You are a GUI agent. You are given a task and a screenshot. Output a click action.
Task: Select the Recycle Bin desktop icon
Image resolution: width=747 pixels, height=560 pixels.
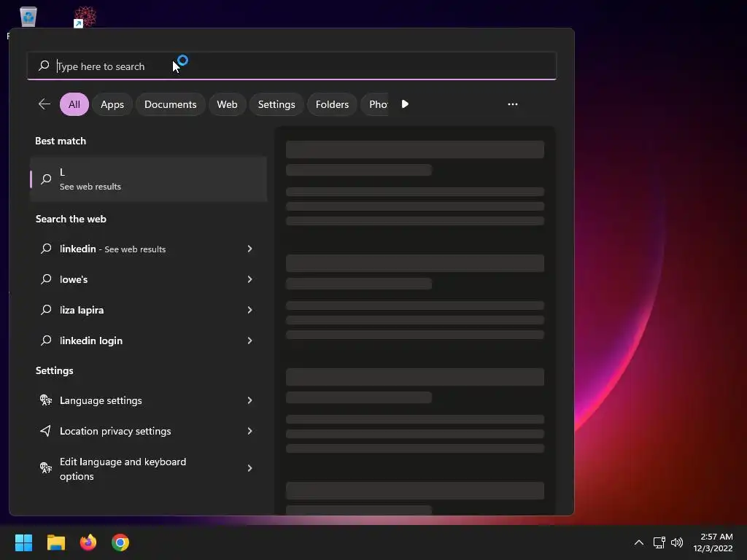[28, 17]
